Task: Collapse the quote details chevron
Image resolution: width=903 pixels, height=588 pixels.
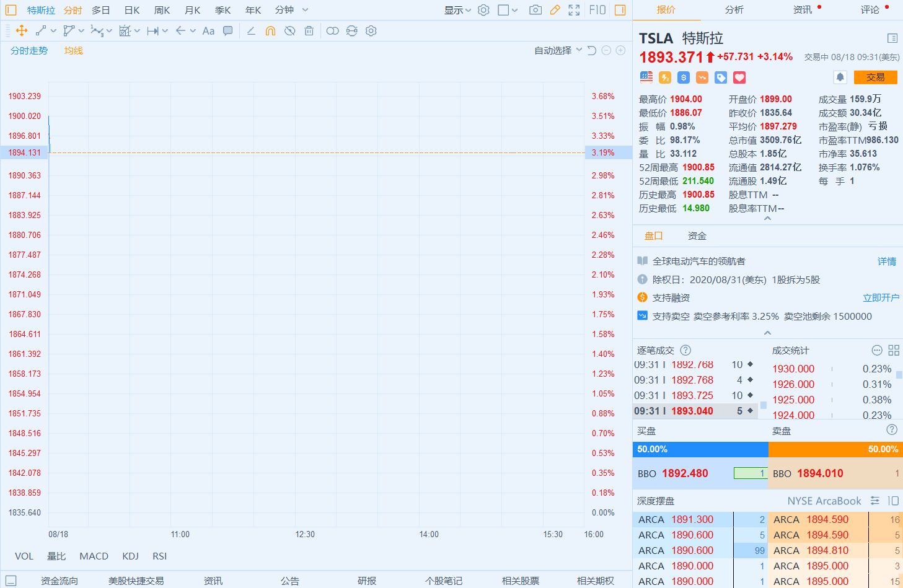Action: [767, 218]
